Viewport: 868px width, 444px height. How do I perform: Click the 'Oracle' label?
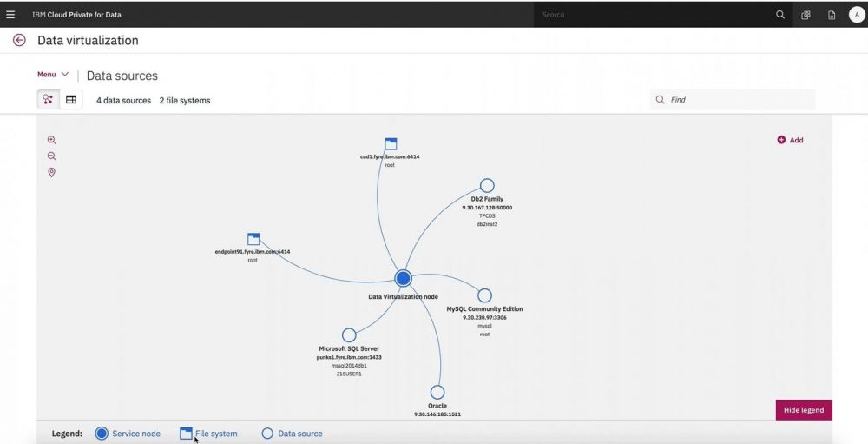coord(437,406)
